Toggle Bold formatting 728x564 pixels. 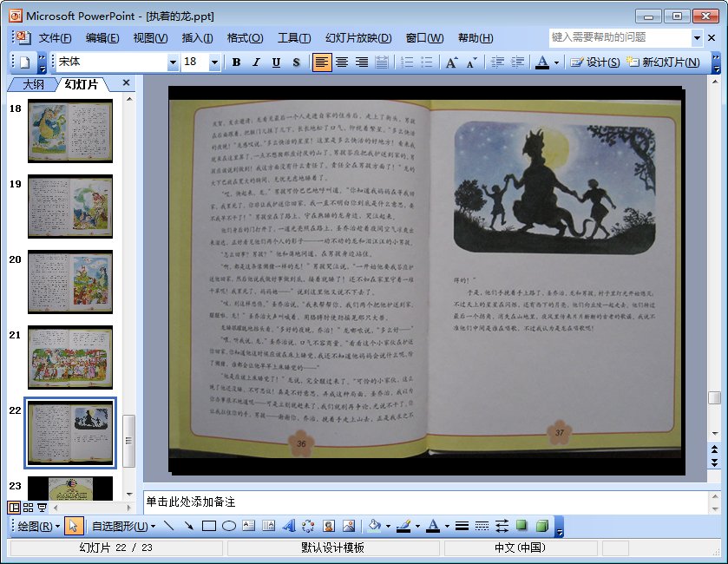tap(236, 62)
